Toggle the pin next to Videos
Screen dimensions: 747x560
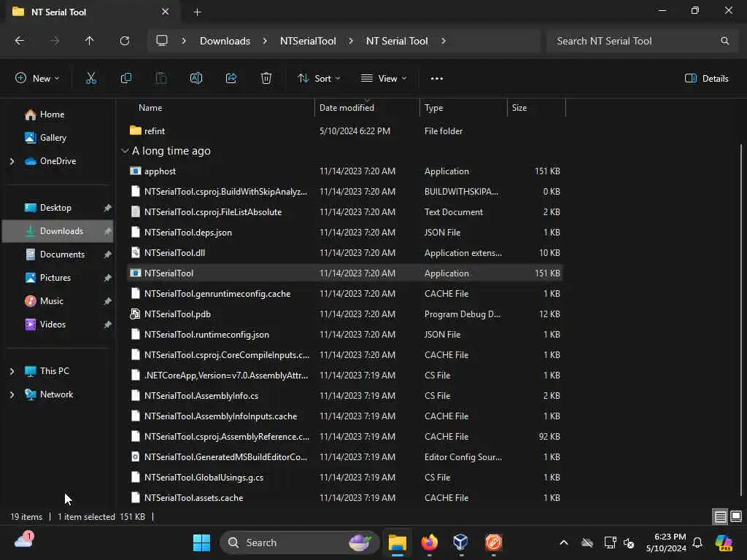(x=108, y=324)
